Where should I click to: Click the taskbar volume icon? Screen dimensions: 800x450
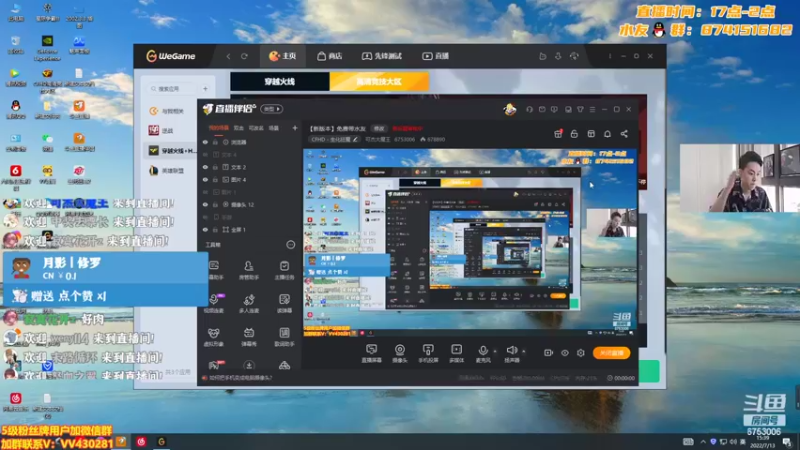click(734, 442)
